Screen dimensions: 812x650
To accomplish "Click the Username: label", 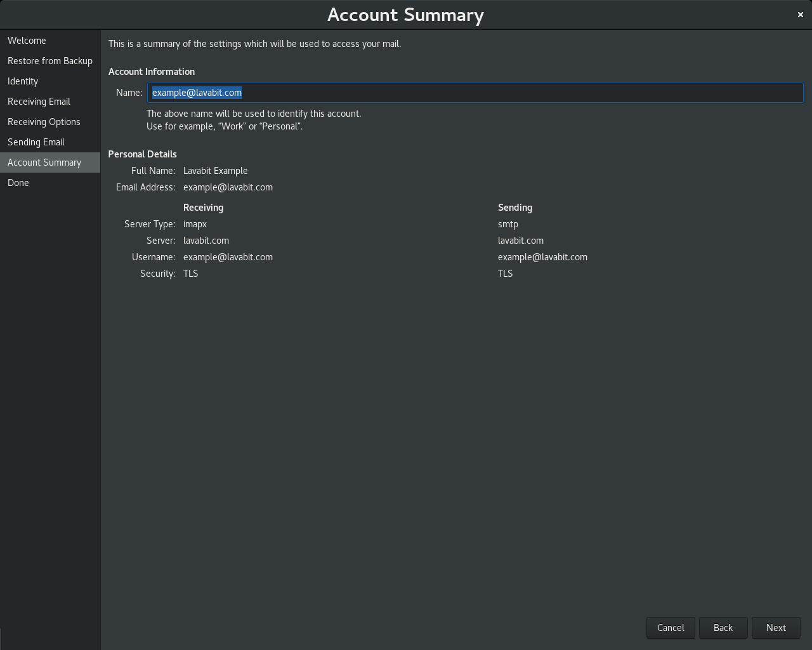I will pos(154,257).
